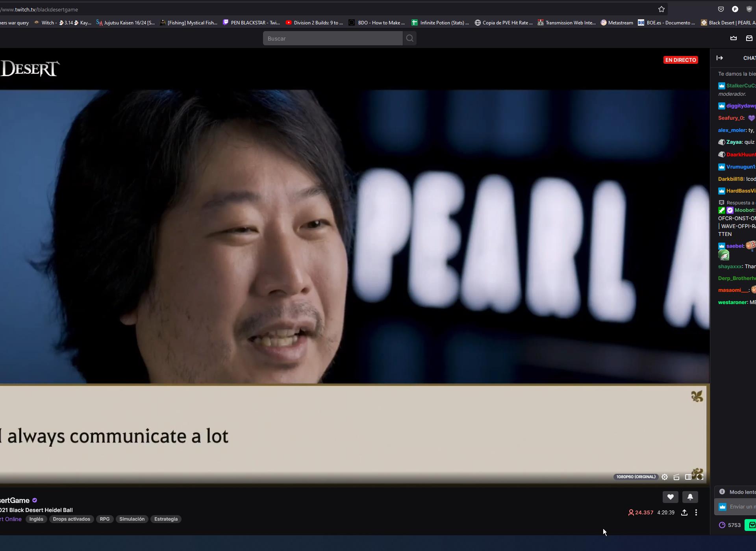Open westaroner's username in chat

point(732,302)
